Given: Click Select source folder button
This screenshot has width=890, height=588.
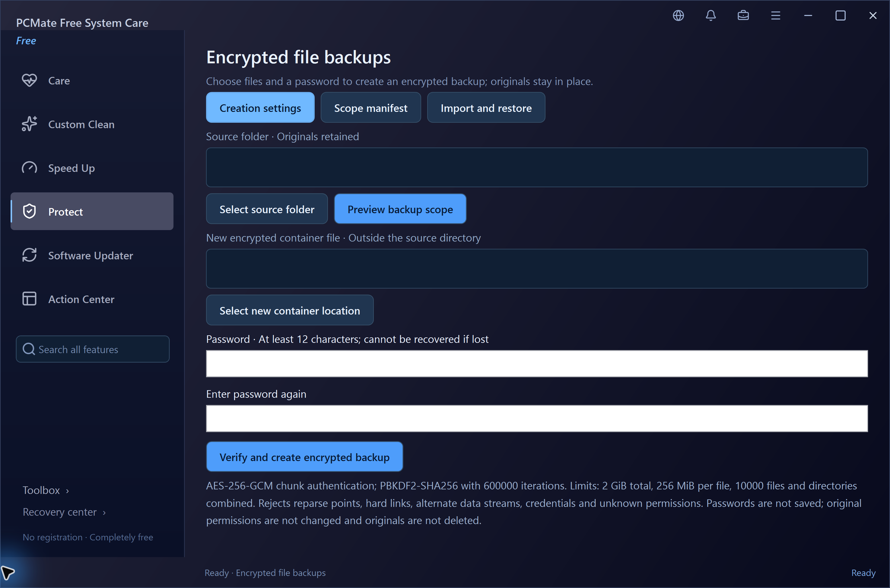Looking at the screenshot, I should pos(267,209).
